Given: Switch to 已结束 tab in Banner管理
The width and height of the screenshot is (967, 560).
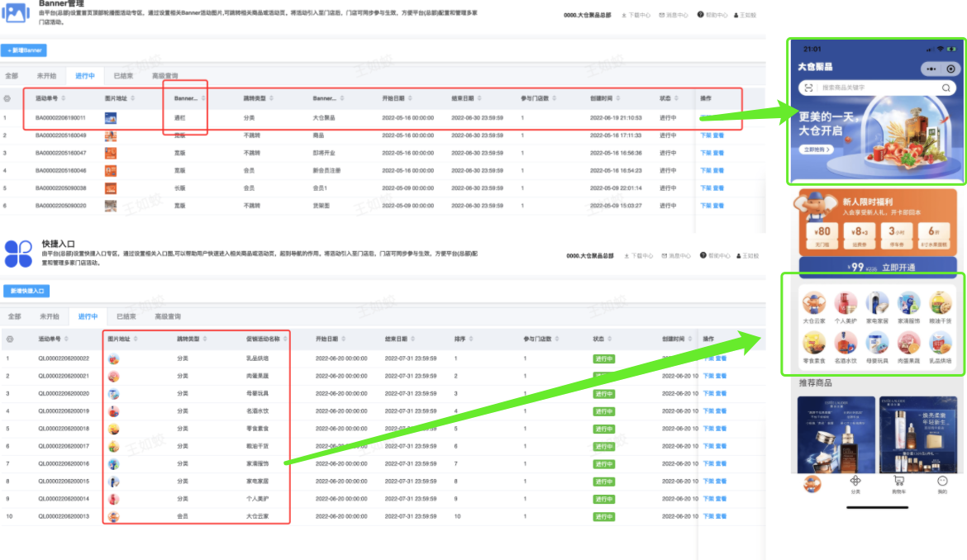Looking at the screenshot, I should 123,75.
